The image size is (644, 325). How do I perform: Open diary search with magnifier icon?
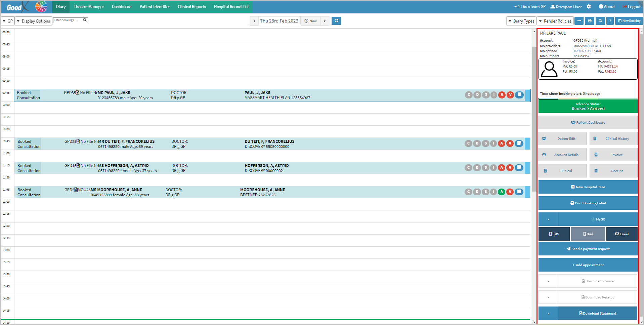[600, 21]
